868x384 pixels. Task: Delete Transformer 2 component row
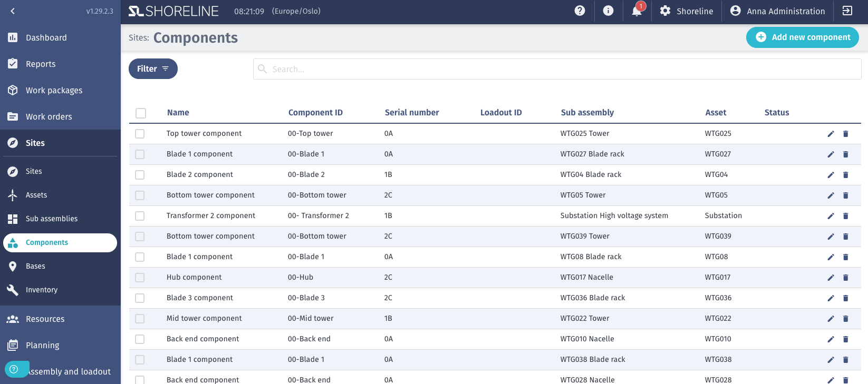[845, 216]
